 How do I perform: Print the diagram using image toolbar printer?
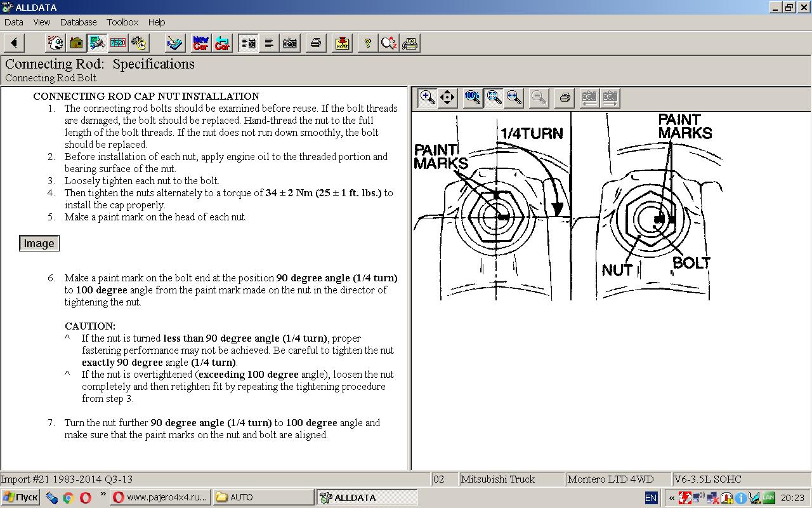(565, 98)
